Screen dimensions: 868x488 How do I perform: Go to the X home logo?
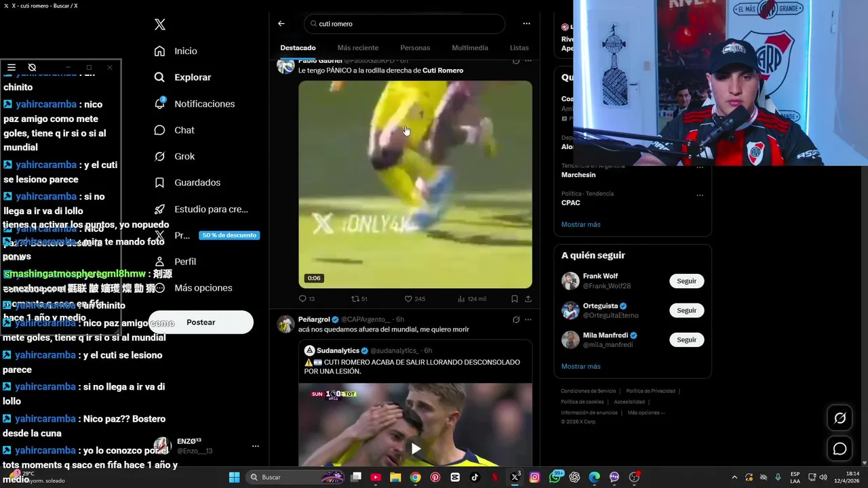click(160, 24)
